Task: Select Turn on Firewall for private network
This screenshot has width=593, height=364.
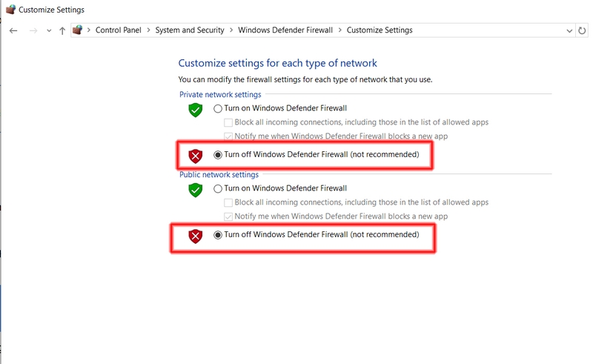Action: click(x=218, y=108)
